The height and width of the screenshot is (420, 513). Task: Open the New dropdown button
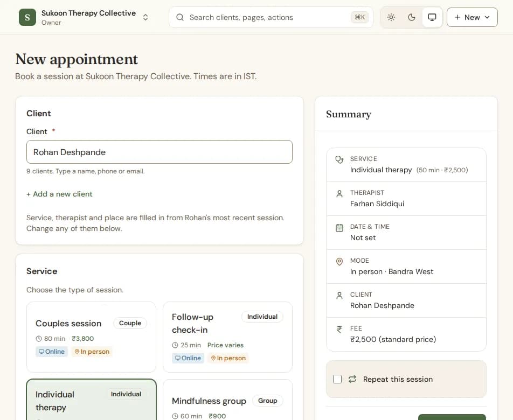pyautogui.click(x=472, y=17)
